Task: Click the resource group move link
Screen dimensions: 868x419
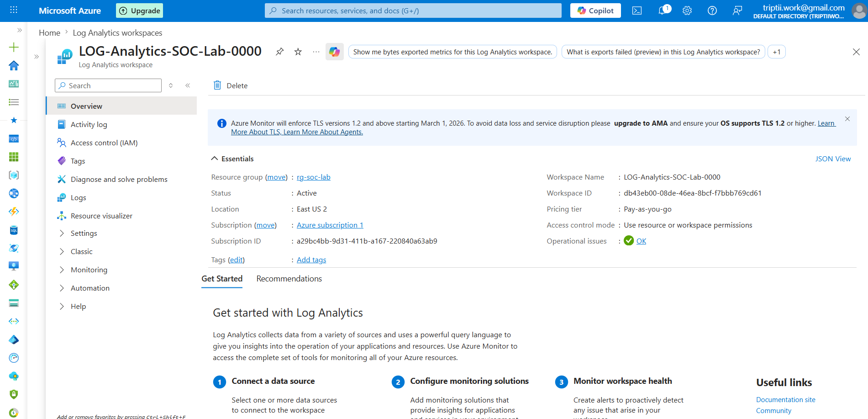Action: click(x=276, y=177)
